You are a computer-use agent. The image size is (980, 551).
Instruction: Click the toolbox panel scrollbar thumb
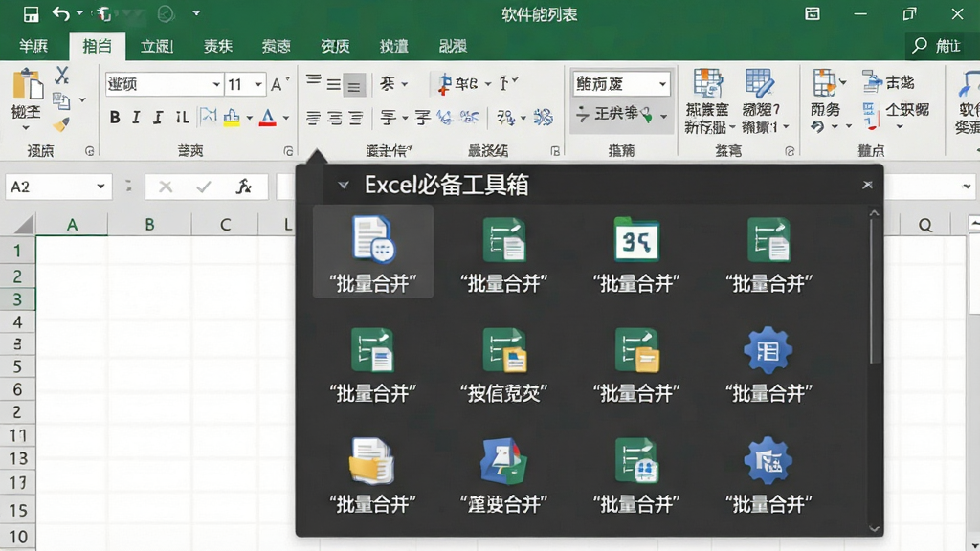click(875, 291)
